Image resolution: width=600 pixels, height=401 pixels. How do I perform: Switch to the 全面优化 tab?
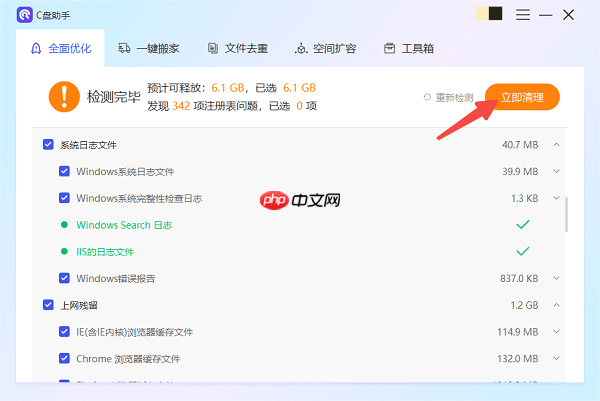[x=60, y=48]
